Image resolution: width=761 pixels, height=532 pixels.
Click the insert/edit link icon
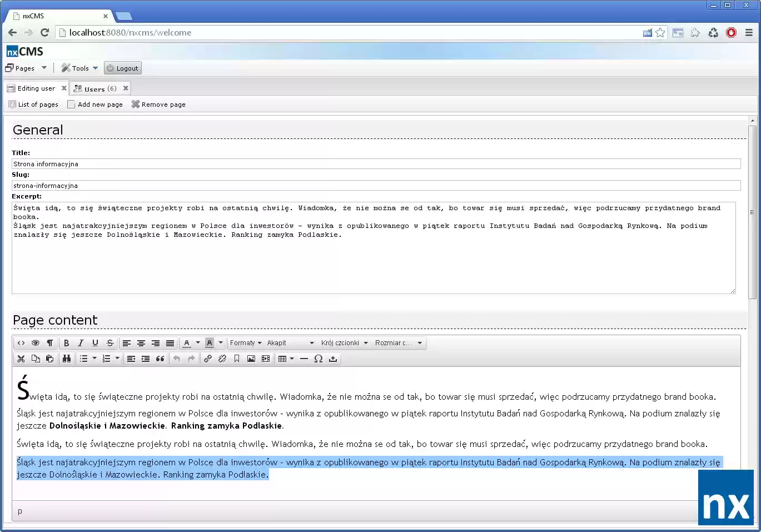pyautogui.click(x=208, y=359)
